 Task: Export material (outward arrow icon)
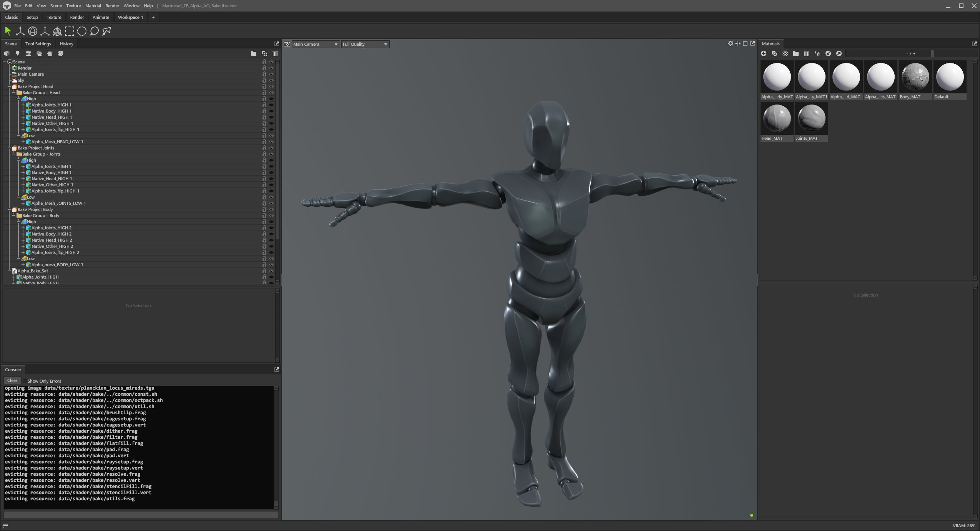pyautogui.click(x=839, y=53)
